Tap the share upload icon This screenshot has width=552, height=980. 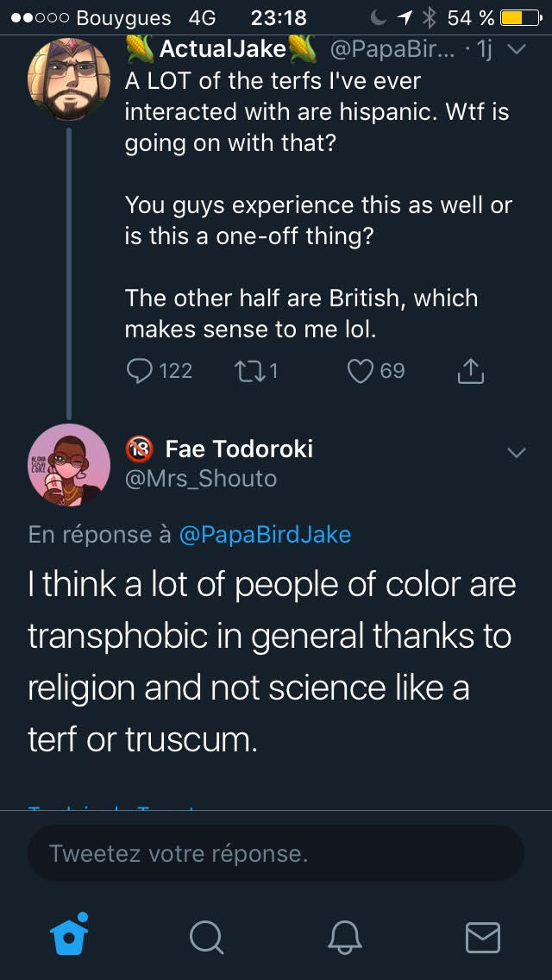click(x=469, y=371)
